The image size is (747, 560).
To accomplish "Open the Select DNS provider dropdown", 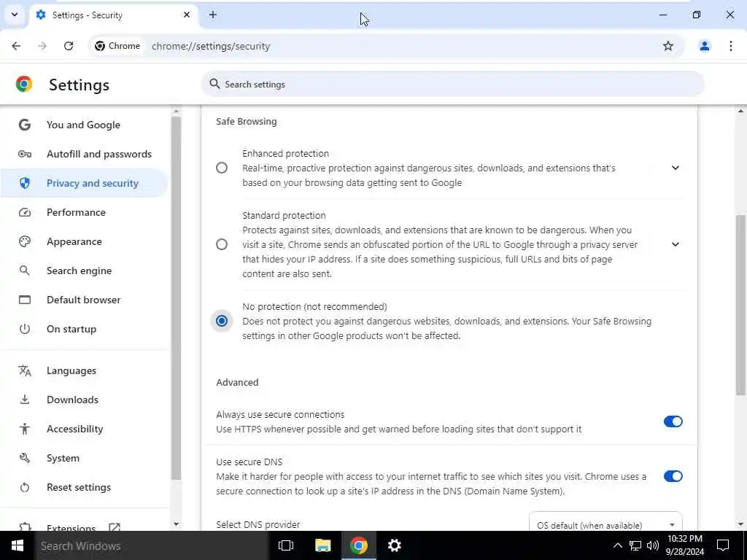I will tap(605, 524).
